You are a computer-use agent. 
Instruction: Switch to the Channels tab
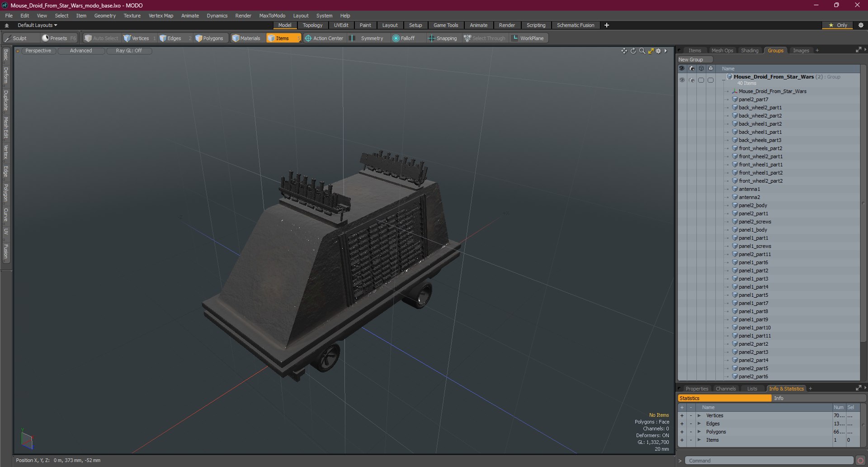pos(726,389)
